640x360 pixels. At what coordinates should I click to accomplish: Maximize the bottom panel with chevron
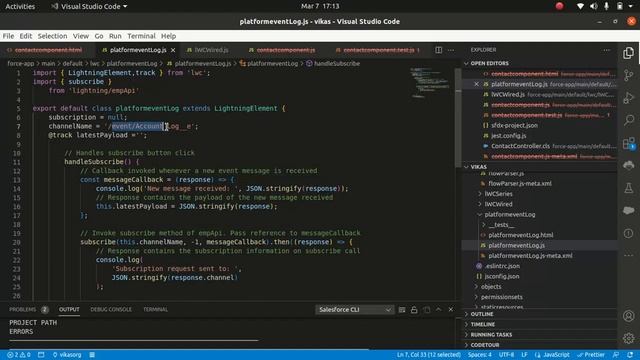(438, 309)
